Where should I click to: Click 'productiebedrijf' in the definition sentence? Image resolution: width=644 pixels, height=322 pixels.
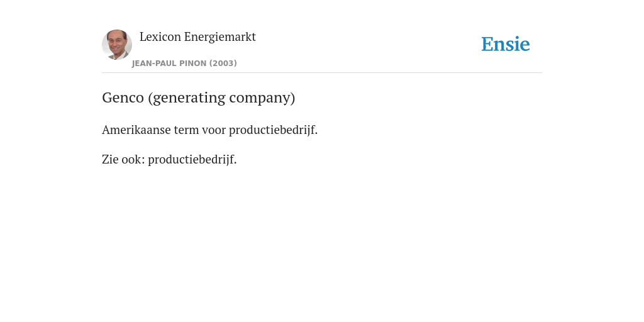pos(273,130)
